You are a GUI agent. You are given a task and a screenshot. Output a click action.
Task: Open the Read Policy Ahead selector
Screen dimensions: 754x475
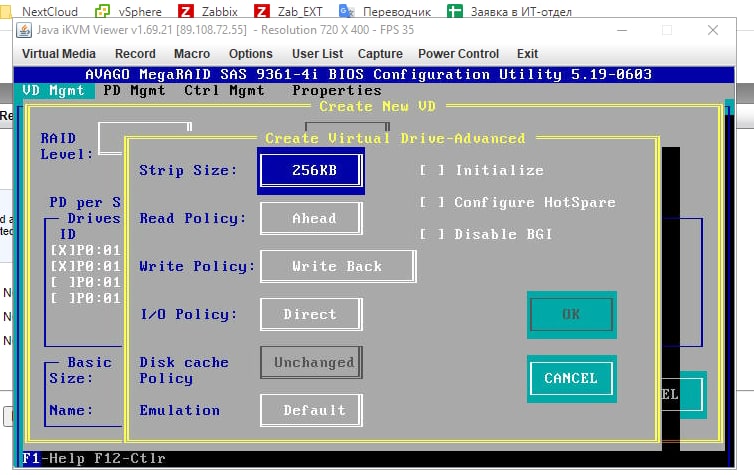click(311, 218)
